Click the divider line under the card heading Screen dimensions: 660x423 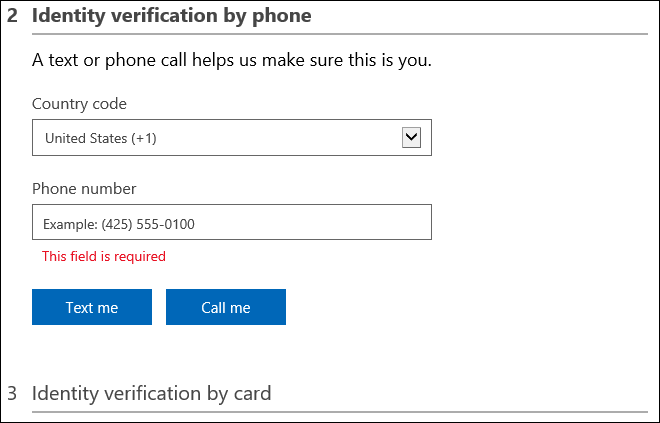click(340, 411)
